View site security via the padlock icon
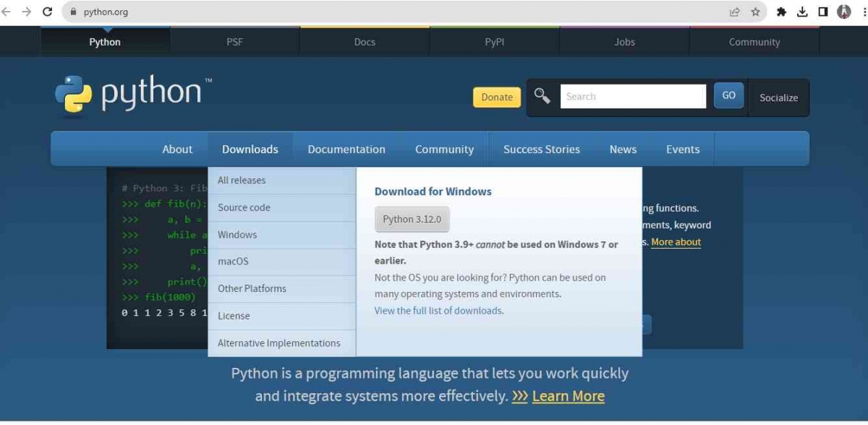This screenshot has height=425, width=868. pos(72,12)
